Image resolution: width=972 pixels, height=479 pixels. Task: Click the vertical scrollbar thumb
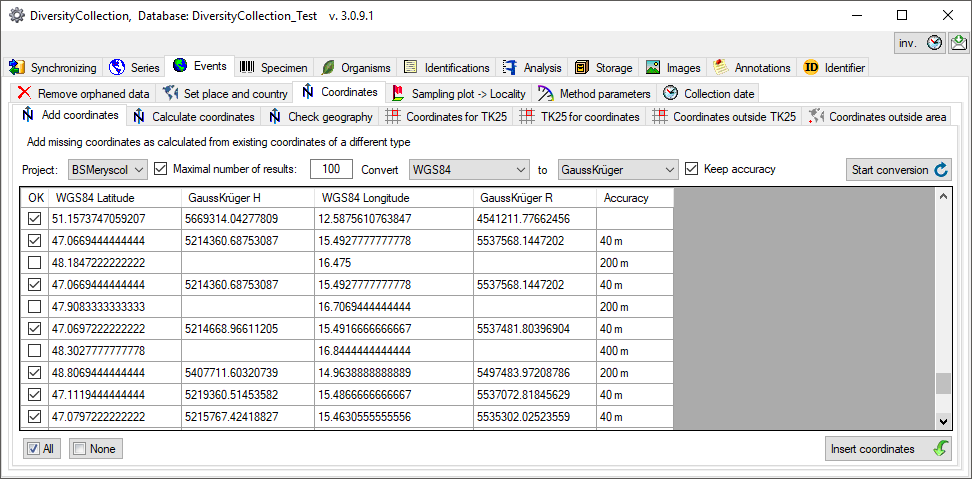point(943,384)
